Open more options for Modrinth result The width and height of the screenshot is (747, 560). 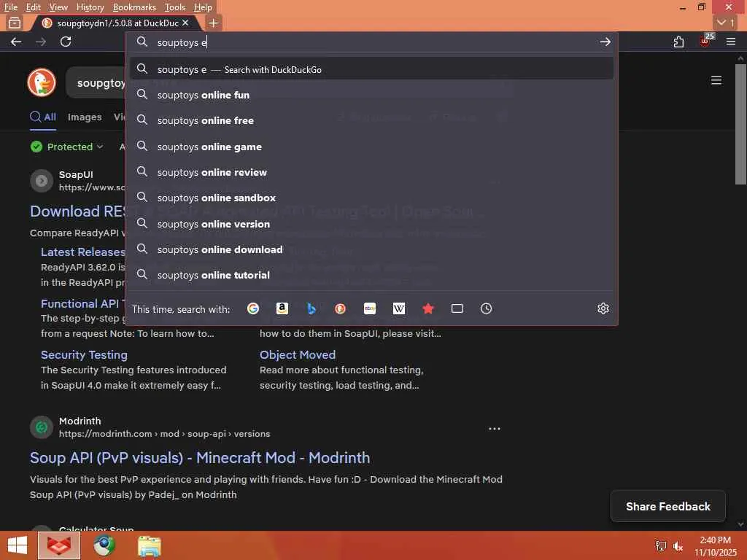pyautogui.click(x=495, y=429)
